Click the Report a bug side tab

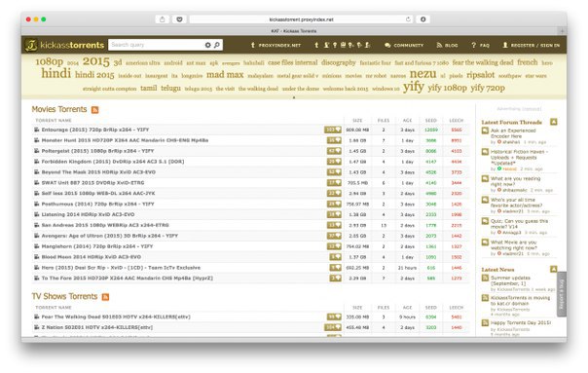pos(562,294)
